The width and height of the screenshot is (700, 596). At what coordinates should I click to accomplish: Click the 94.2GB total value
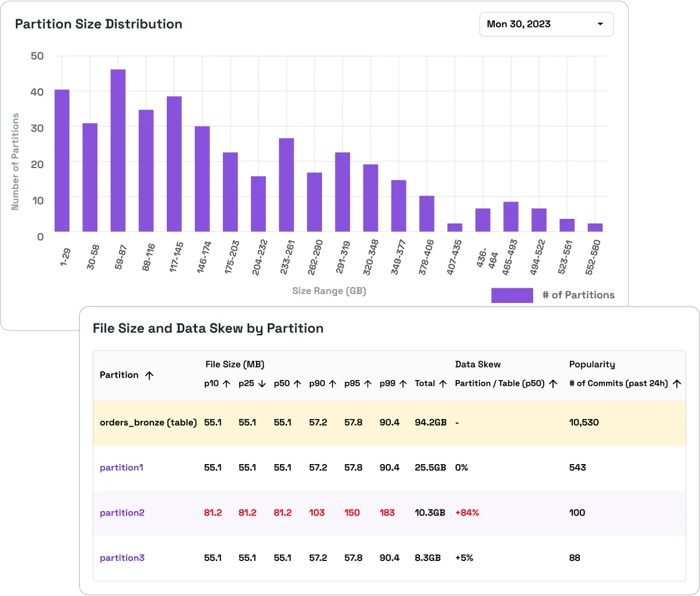pos(430,423)
